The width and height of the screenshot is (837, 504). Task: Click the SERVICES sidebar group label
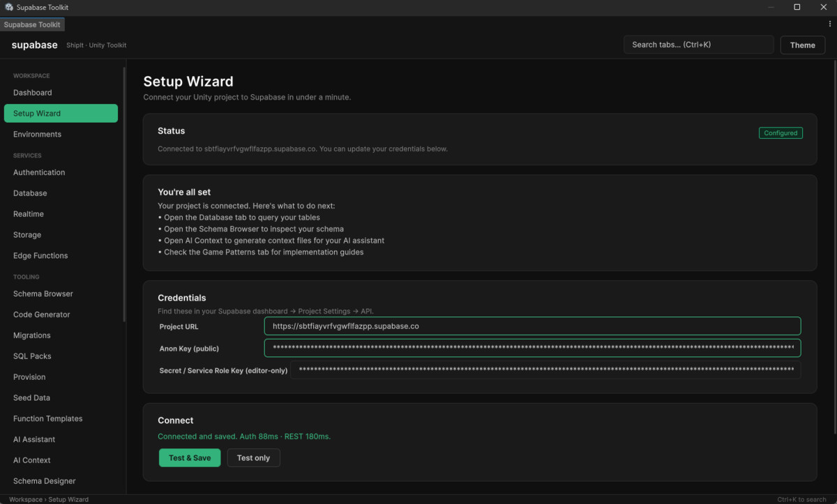pyautogui.click(x=27, y=155)
